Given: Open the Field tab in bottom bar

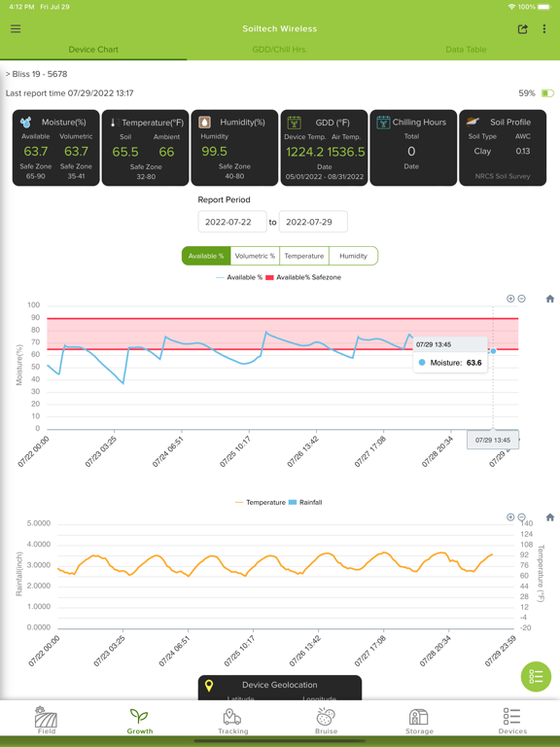Looking at the screenshot, I should pos(47,720).
